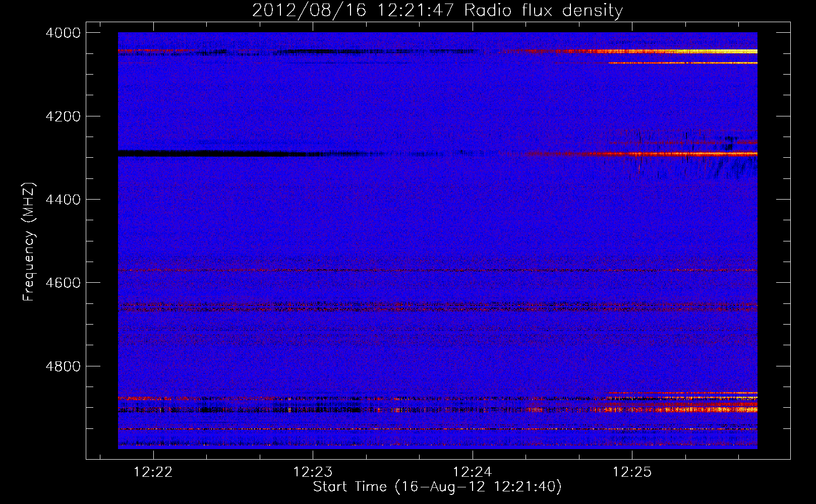Click the 4200 frequency tick label
This screenshot has height=504, width=816.
pos(63,116)
